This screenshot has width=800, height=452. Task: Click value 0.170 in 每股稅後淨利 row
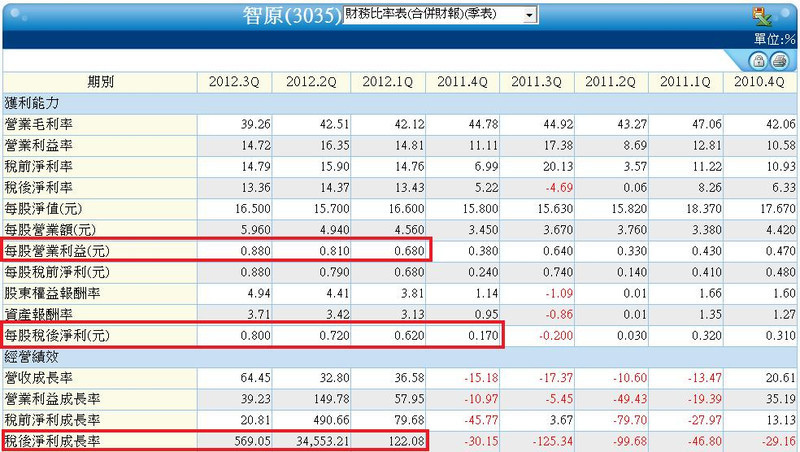pos(483,336)
